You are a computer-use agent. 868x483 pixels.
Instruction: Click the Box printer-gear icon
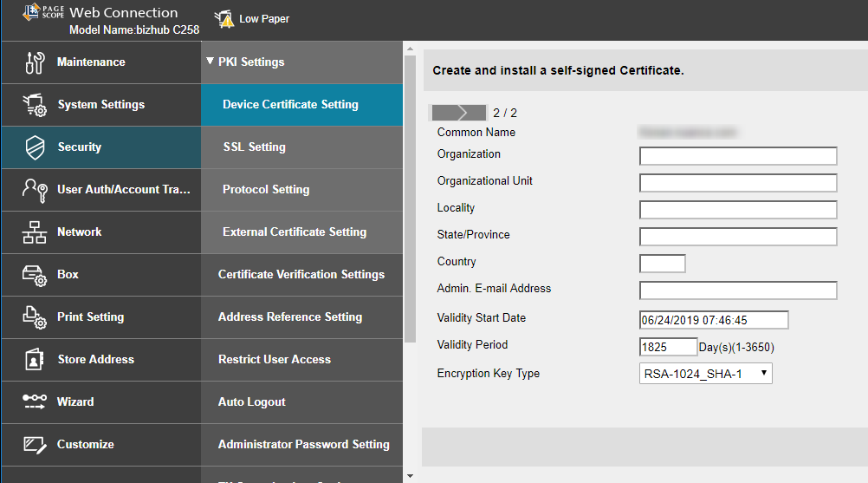[35, 275]
